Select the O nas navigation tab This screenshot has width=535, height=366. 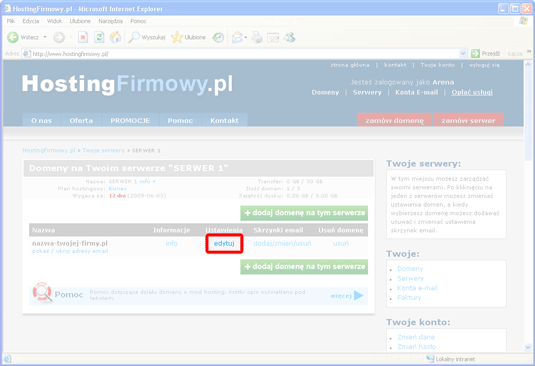pos(41,120)
